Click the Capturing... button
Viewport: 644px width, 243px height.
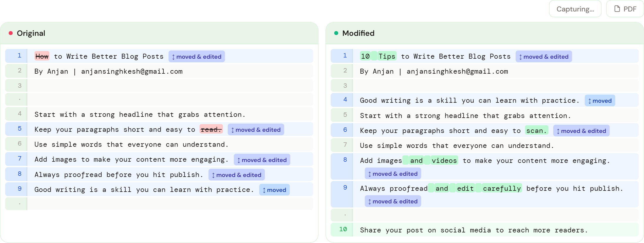coord(575,9)
